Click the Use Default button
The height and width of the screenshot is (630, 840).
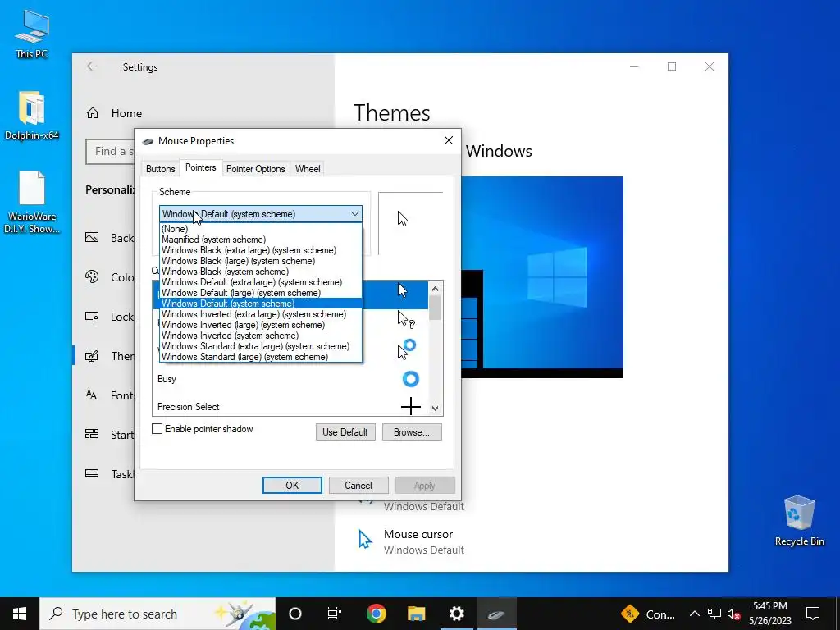[x=345, y=431]
